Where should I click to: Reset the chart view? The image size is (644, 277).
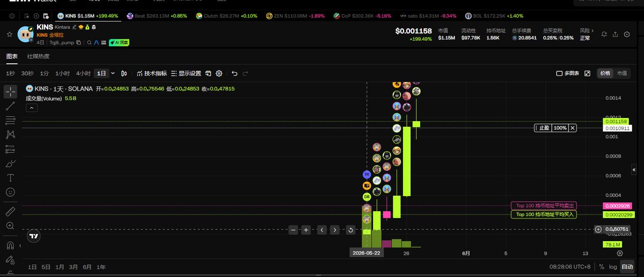click(x=350, y=230)
